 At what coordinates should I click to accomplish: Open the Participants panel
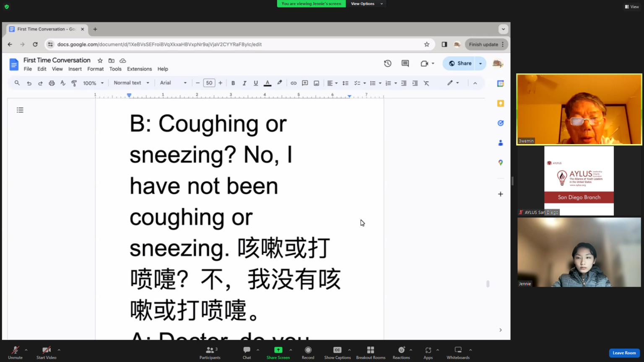pos(210,352)
